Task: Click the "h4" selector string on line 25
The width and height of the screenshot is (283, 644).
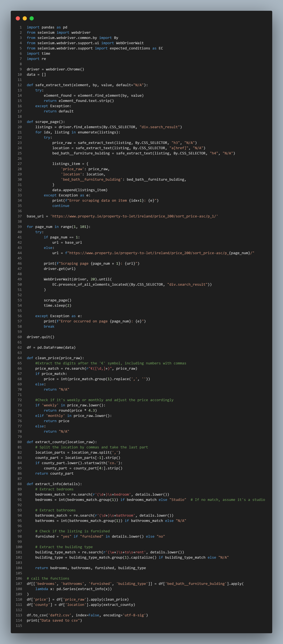Action: coord(214,153)
